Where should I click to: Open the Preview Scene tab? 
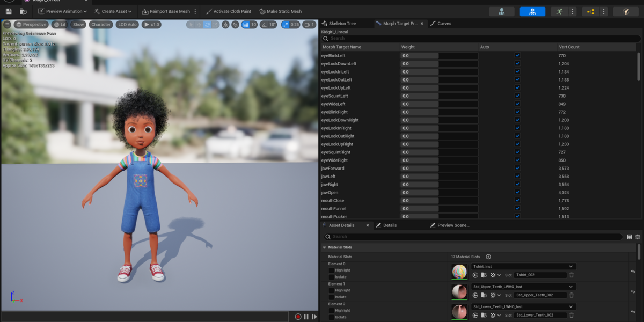(450, 225)
